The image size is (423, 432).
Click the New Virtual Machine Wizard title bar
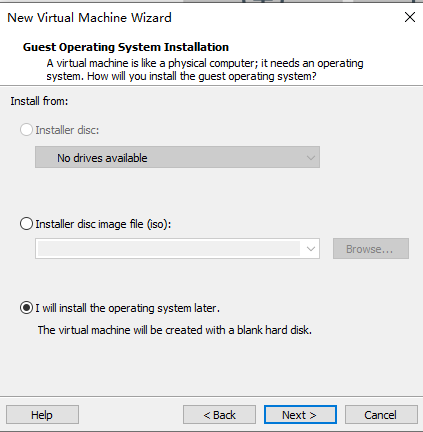click(89, 18)
